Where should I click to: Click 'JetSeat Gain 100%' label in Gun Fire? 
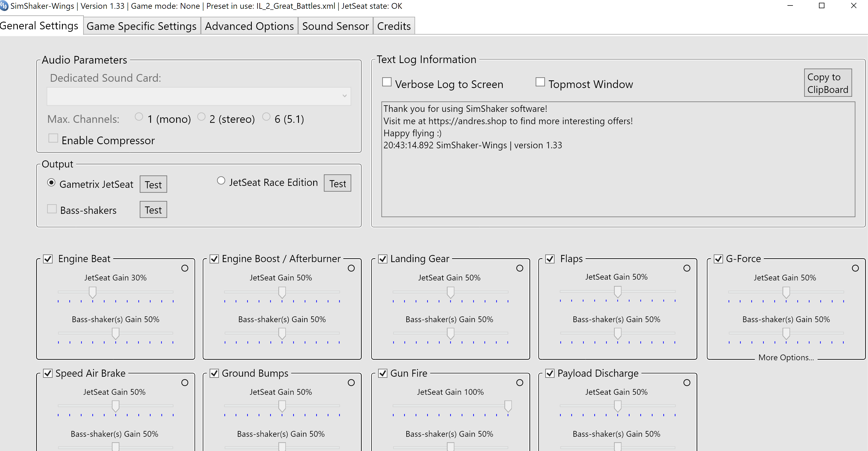pos(450,392)
